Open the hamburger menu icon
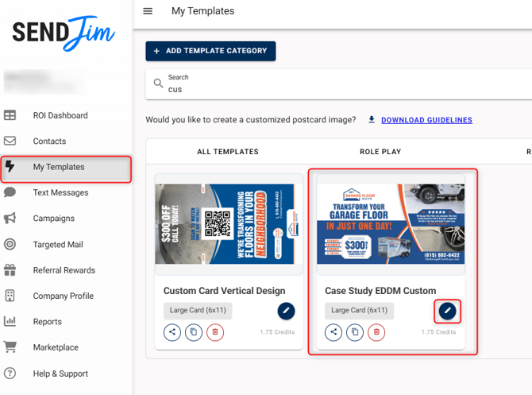The height and width of the screenshot is (395, 532). tap(148, 11)
